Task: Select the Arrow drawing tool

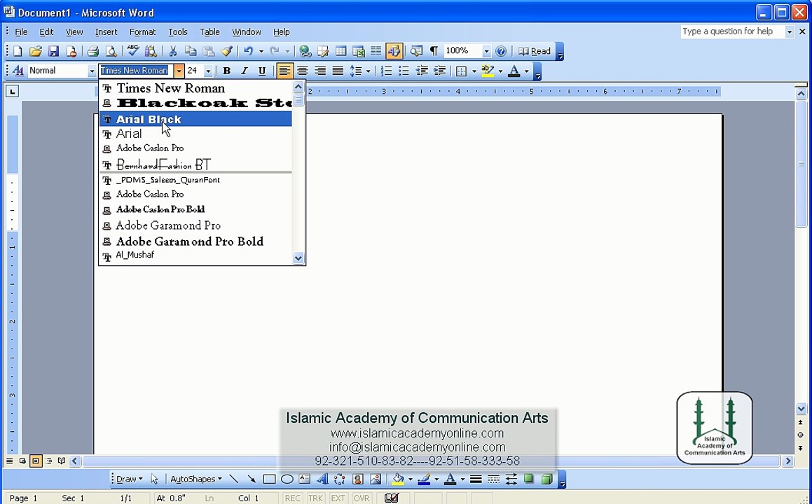Action: pyautogui.click(x=252, y=479)
